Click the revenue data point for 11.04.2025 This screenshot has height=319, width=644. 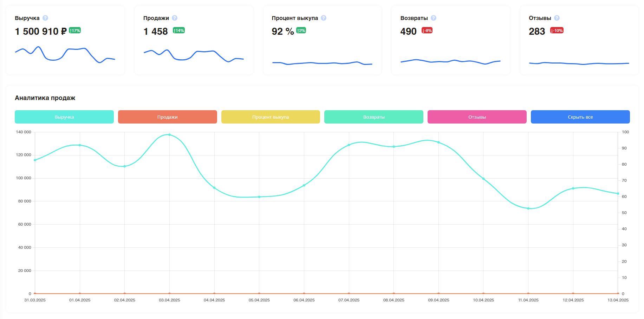528,208
